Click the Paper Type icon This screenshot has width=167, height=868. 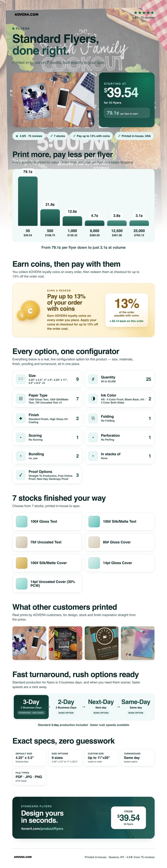coord(21,399)
